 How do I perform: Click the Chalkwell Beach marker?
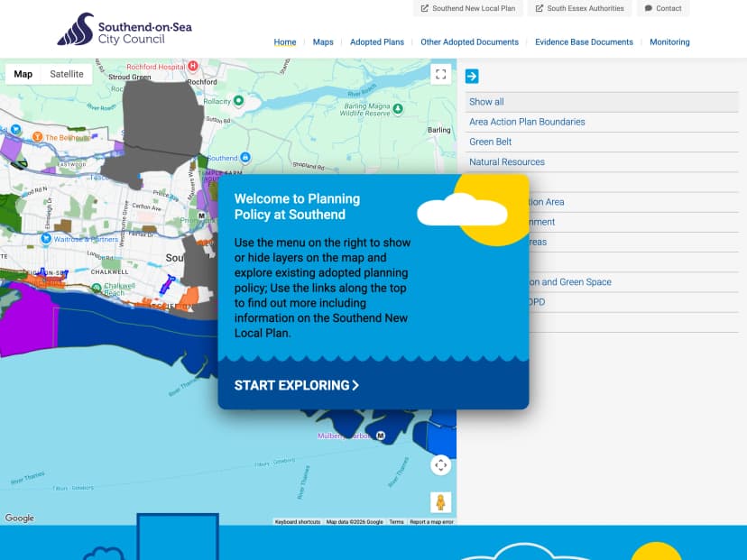point(97,288)
